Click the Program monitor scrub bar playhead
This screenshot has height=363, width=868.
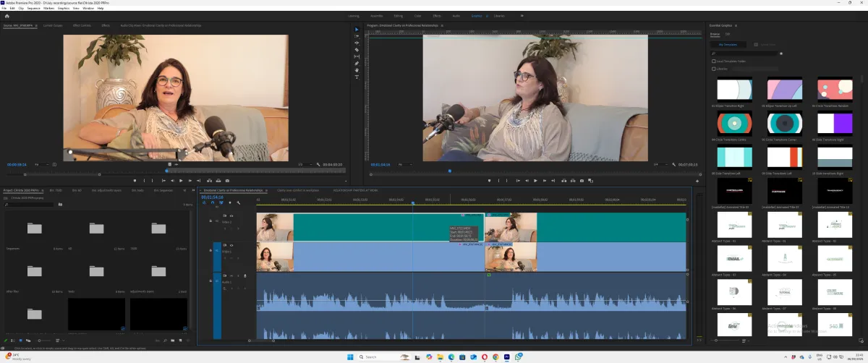pyautogui.click(x=449, y=171)
